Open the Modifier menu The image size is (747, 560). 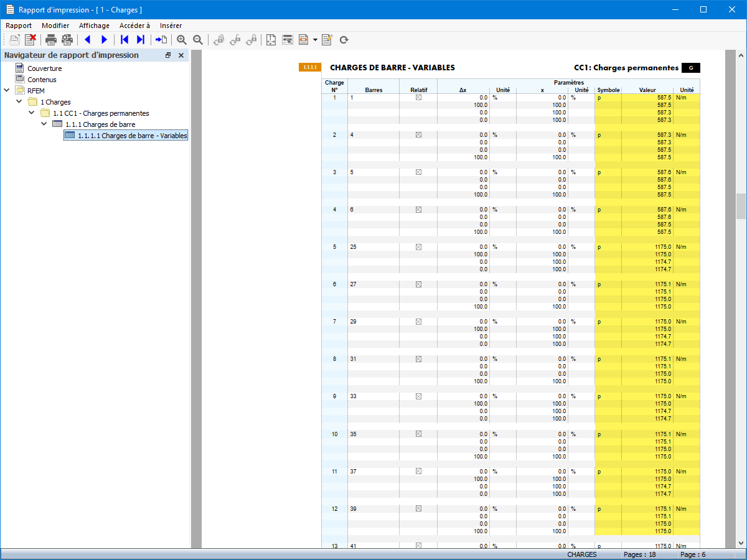click(55, 26)
